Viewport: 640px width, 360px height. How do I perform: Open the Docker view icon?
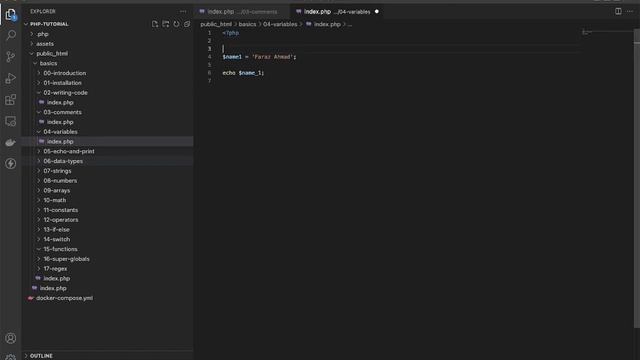[x=11, y=142]
